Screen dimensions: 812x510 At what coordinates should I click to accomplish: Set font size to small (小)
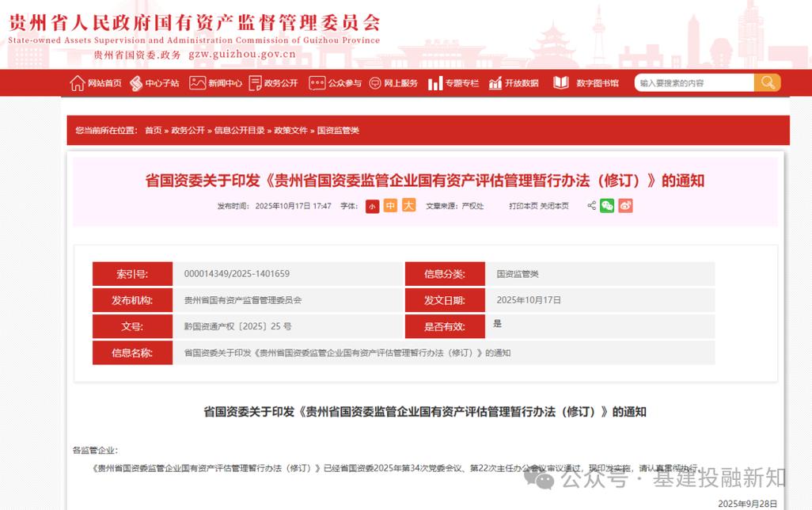[x=372, y=206]
